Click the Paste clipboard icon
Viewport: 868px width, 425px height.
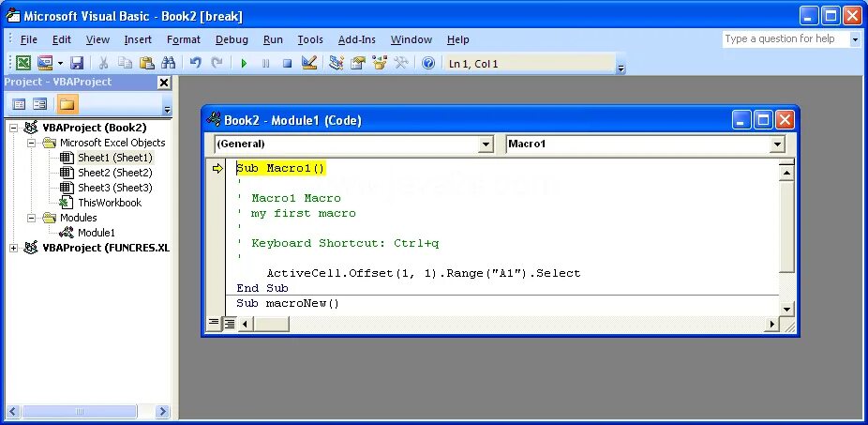[x=146, y=63]
